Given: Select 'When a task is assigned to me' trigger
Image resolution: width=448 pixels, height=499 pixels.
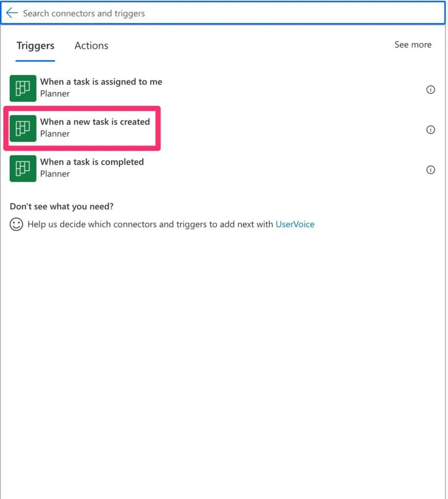Looking at the screenshot, I should [101, 82].
